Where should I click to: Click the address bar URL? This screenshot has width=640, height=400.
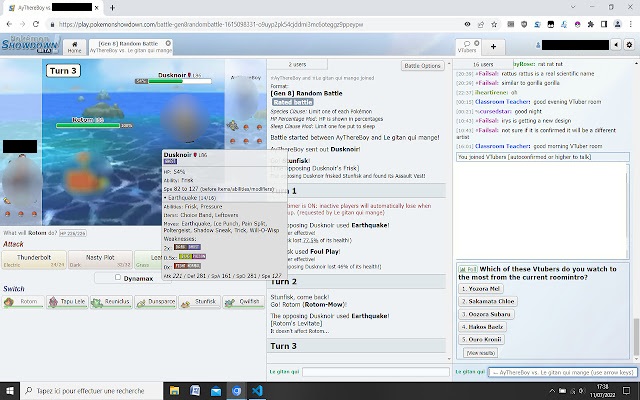211,24
